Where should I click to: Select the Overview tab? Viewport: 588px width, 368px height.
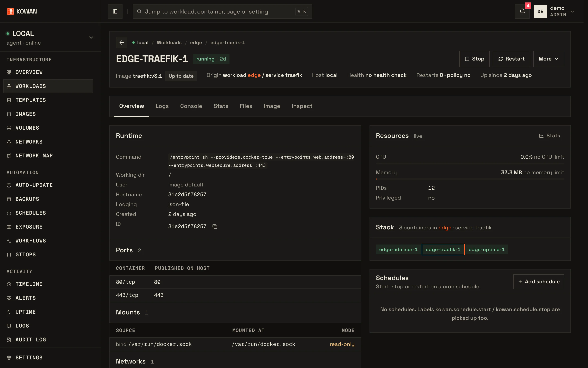pyautogui.click(x=131, y=106)
